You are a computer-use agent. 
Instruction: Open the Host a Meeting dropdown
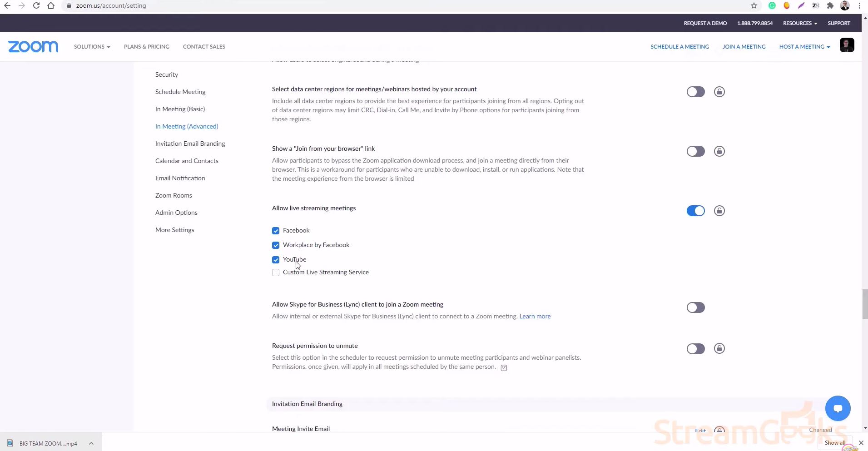click(x=804, y=47)
